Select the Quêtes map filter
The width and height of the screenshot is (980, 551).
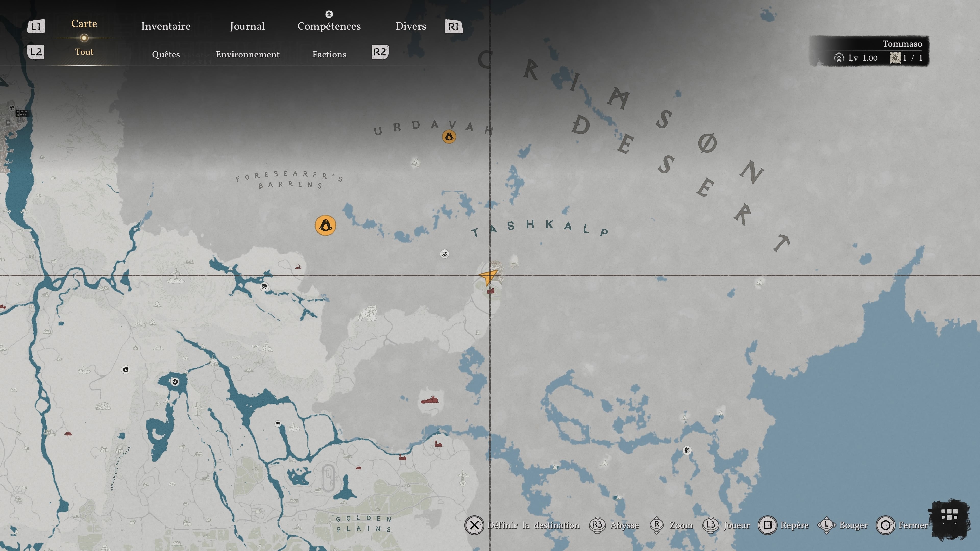click(166, 54)
